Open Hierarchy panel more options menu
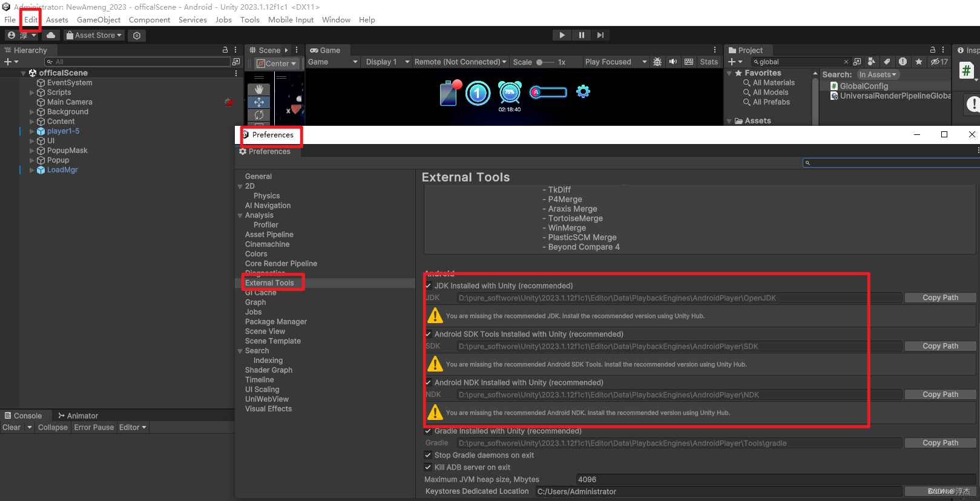The width and height of the screenshot is (980, 501). point(235,50)
